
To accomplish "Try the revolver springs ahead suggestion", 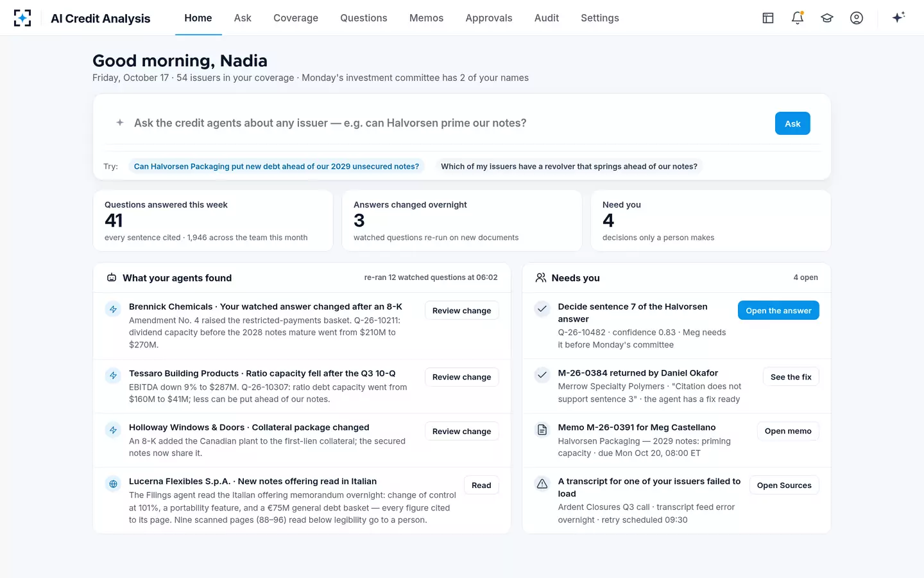I will (569, 166).
